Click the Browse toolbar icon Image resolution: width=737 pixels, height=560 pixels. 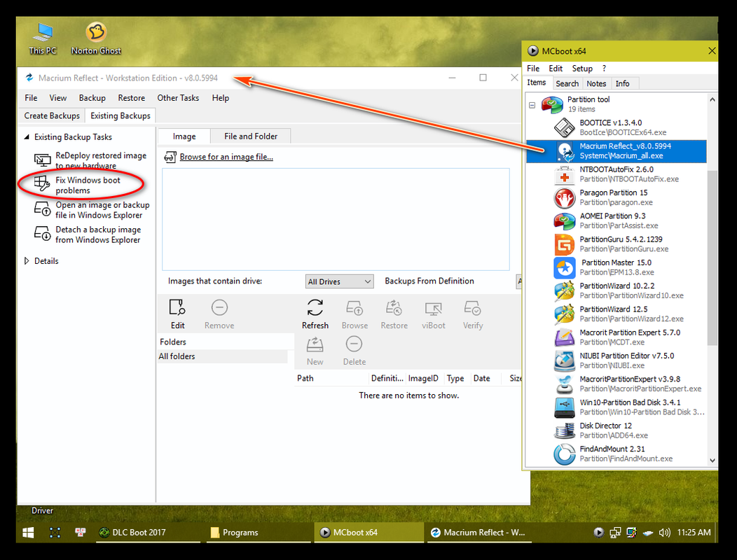(x=354, y=314)
